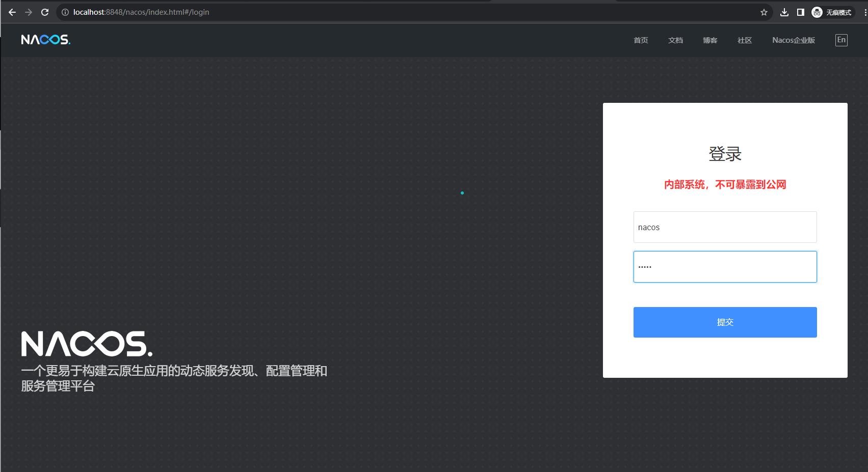Image resolution: width=868 pixels, height=472 pixels.
Task: Click the Nacos logo in header
Action: click(45, 40)
